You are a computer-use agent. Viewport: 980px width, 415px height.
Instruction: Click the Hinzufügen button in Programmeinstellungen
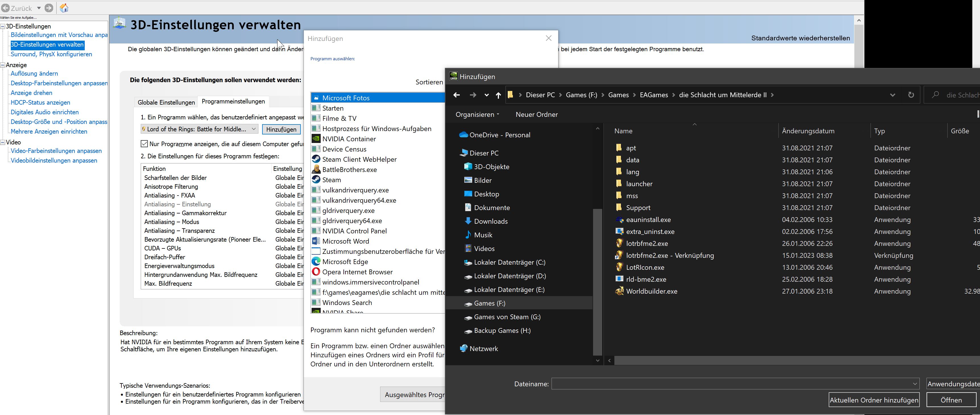pyautogui.click(x=281, y=129)
